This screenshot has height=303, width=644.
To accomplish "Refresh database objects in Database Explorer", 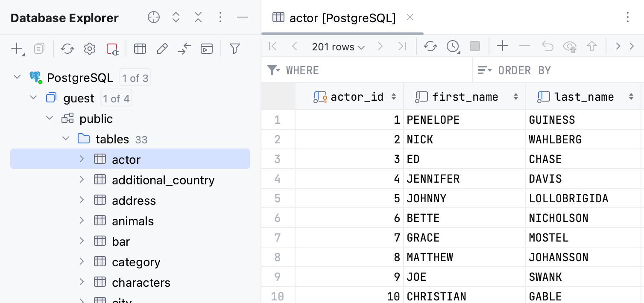I will [x=67, y=49].
